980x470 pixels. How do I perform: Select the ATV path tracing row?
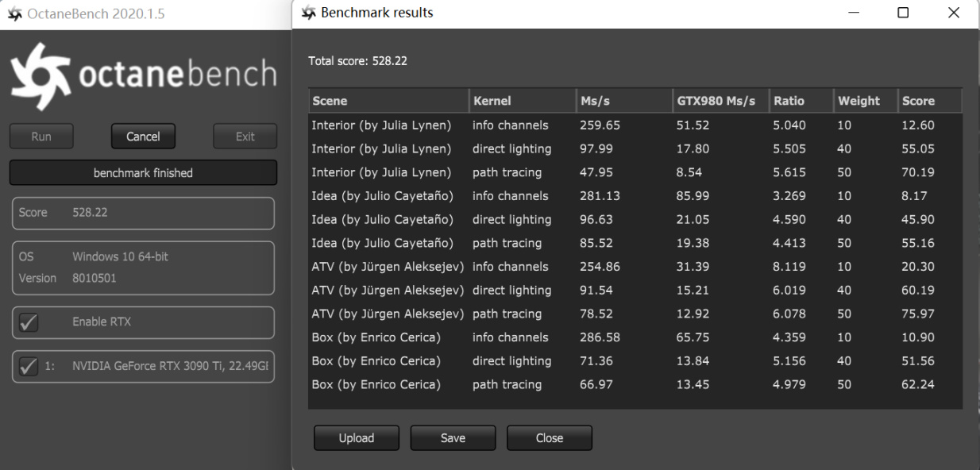[x=507, y=314]
